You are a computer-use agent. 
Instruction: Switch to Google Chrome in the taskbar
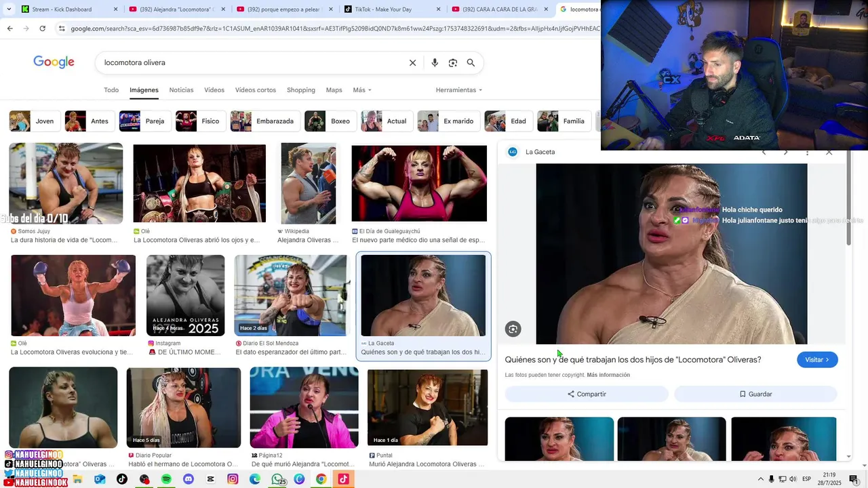321,479
